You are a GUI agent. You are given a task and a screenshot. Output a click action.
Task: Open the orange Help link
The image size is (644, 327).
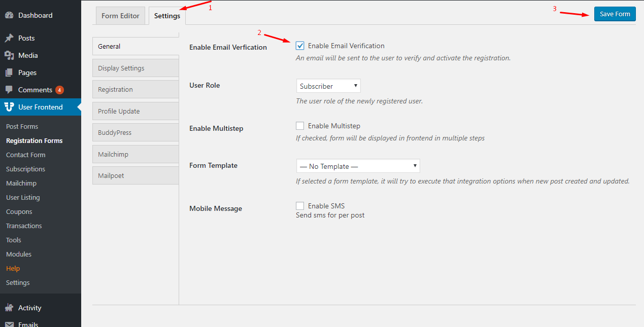pyautogui.click(x=13, y=268)
